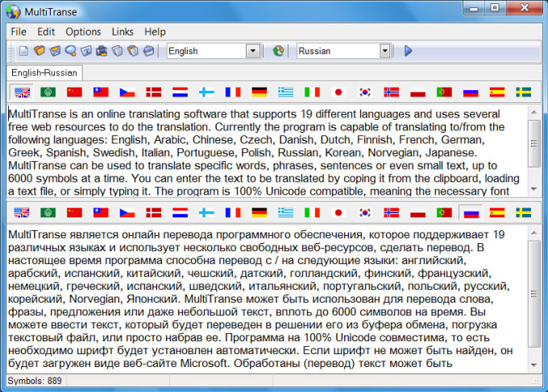
Task: Select Italian flag in the source flag row
Action: (312, 92)
